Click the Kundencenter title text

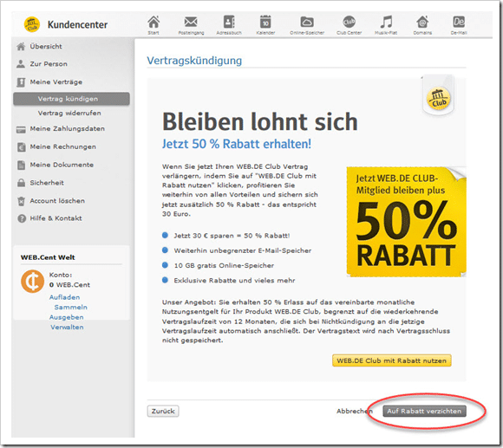pyautogui.click(x=77, y=24)
